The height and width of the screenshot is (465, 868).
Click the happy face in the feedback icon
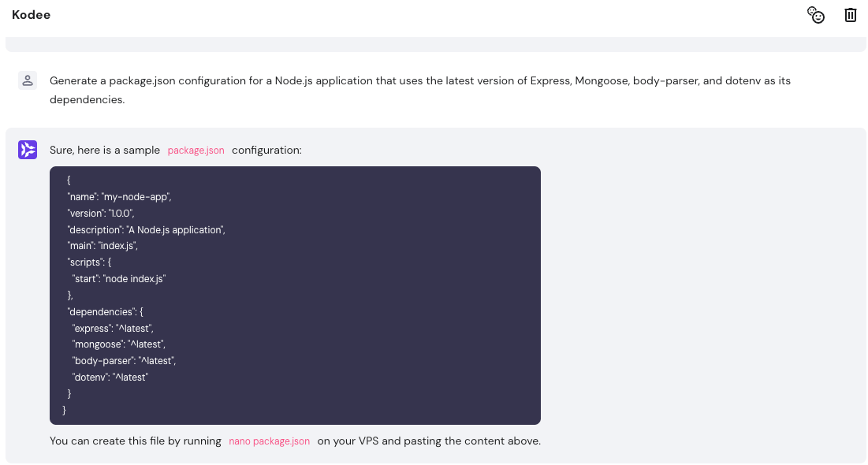point(820,18)
